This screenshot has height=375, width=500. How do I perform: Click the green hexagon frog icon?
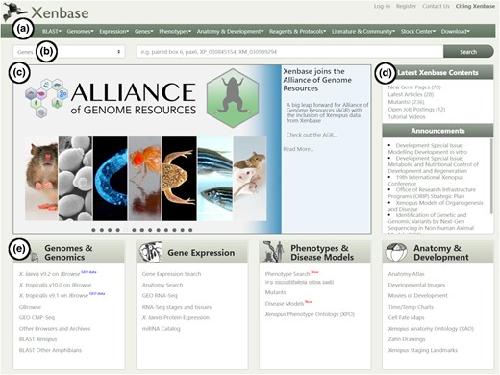tap(233, 98)
